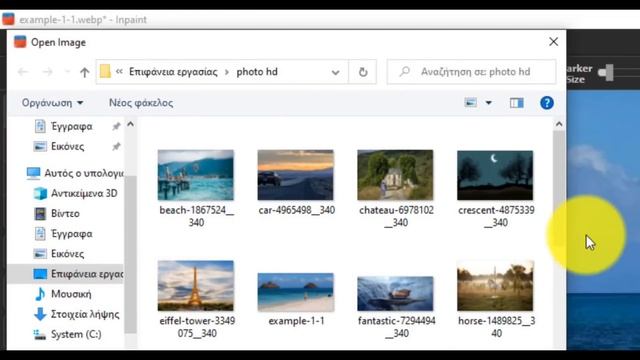Select the fantastic-7294494__340 thumbnail

395,293
